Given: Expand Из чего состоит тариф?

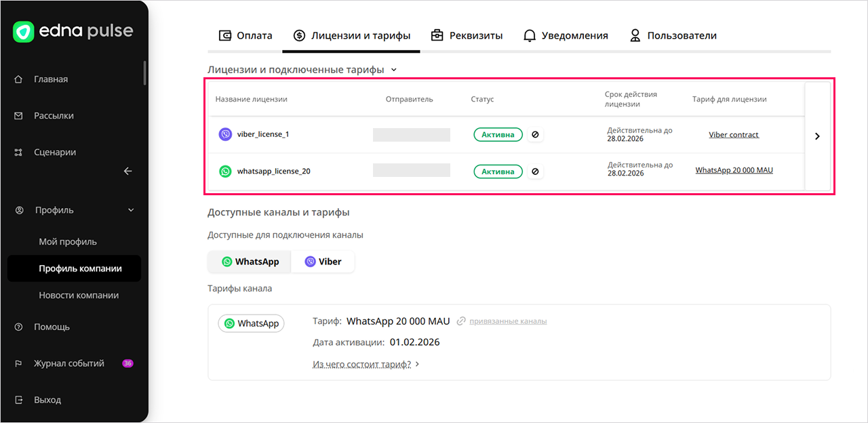Looking at the screenshot, I should 366,364.
